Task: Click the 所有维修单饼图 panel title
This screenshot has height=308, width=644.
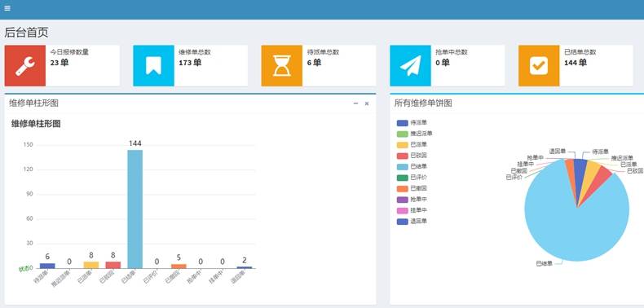Action: (423, 103)
